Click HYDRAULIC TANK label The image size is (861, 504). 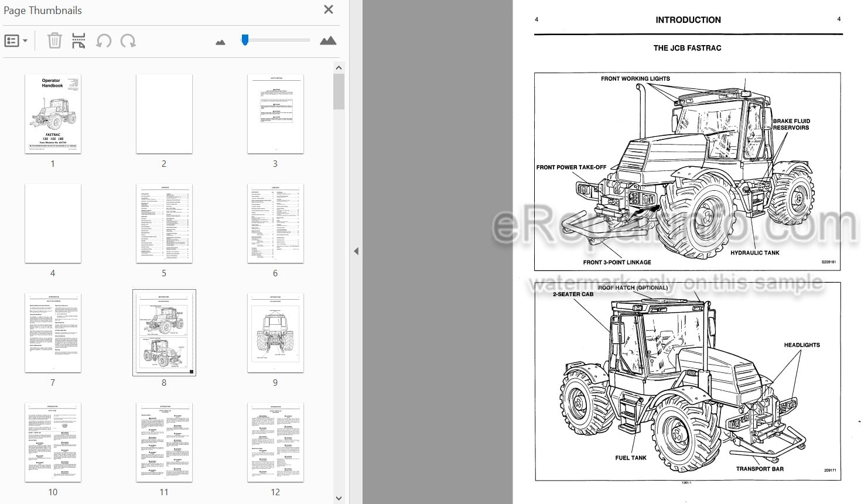click(755, 253)
